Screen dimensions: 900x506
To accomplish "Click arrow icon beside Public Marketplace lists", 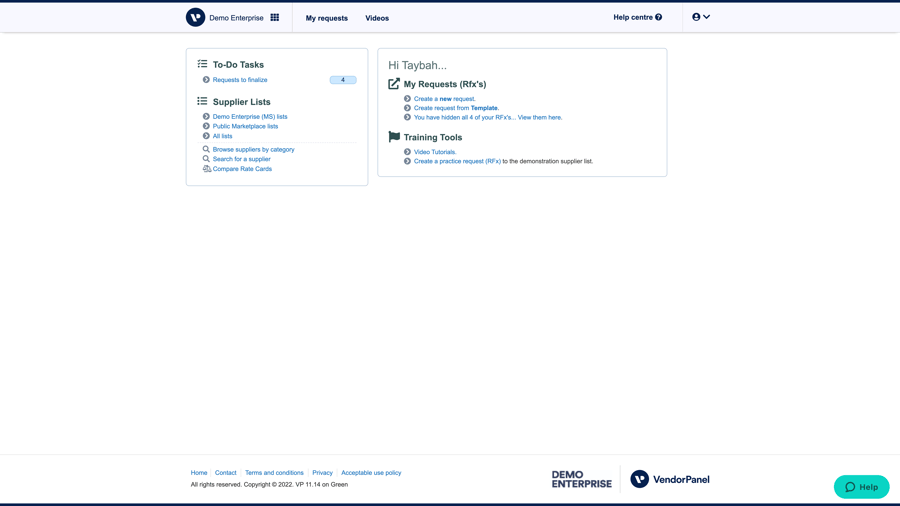I will click(x=206, y=126).
